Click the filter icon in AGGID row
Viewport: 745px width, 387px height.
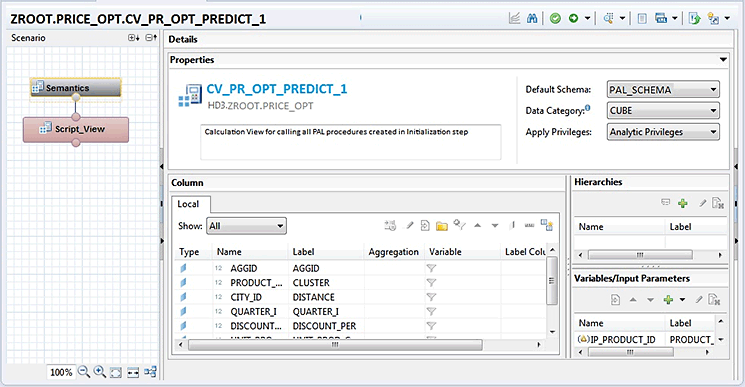click(431, 268)
